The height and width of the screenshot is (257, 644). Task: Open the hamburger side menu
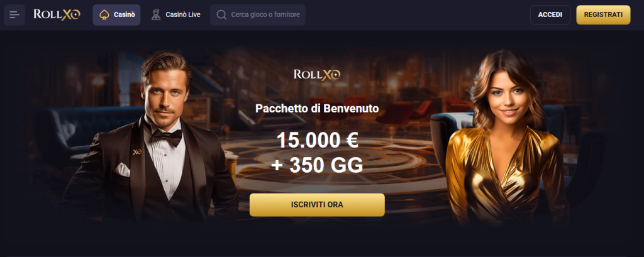(x=14, y=15)
